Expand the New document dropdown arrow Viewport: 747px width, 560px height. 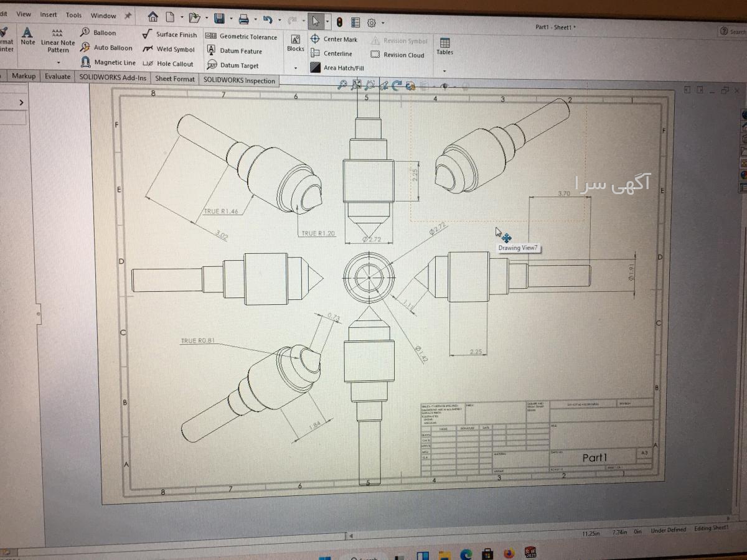coord(182,18)
